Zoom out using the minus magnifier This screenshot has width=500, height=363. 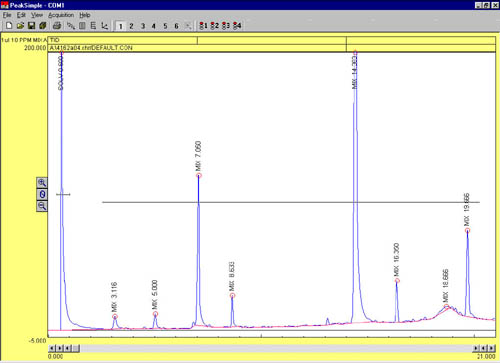pos(42,206)
